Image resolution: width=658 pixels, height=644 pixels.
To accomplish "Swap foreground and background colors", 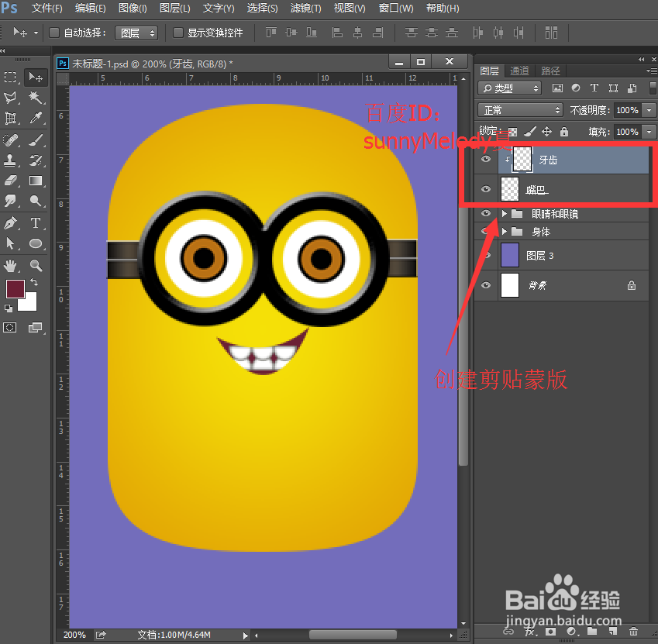I will [34, 282].
